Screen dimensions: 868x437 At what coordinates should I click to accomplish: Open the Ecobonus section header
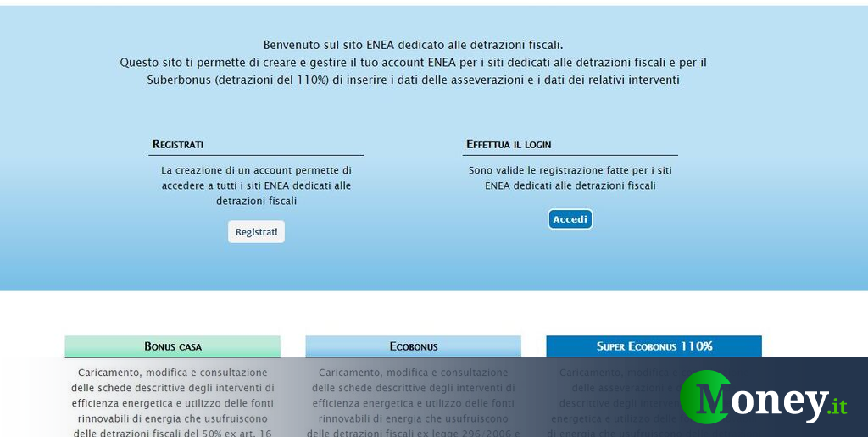point(414,346)
